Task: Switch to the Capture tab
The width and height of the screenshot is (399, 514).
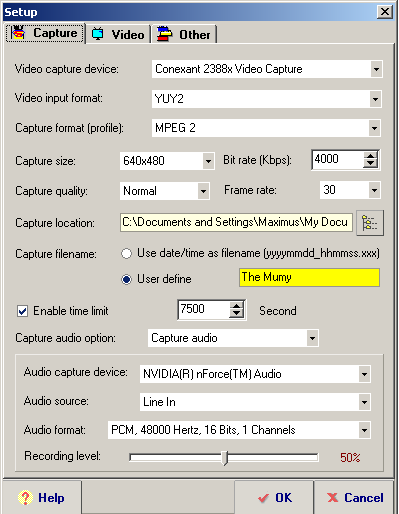Action: (x=45, y=33)
